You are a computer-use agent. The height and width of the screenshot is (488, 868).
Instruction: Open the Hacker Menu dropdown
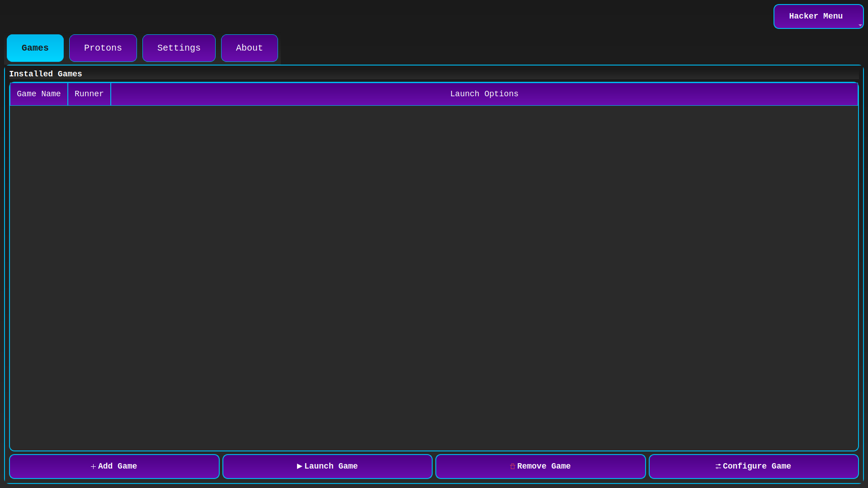click(816, 16)
